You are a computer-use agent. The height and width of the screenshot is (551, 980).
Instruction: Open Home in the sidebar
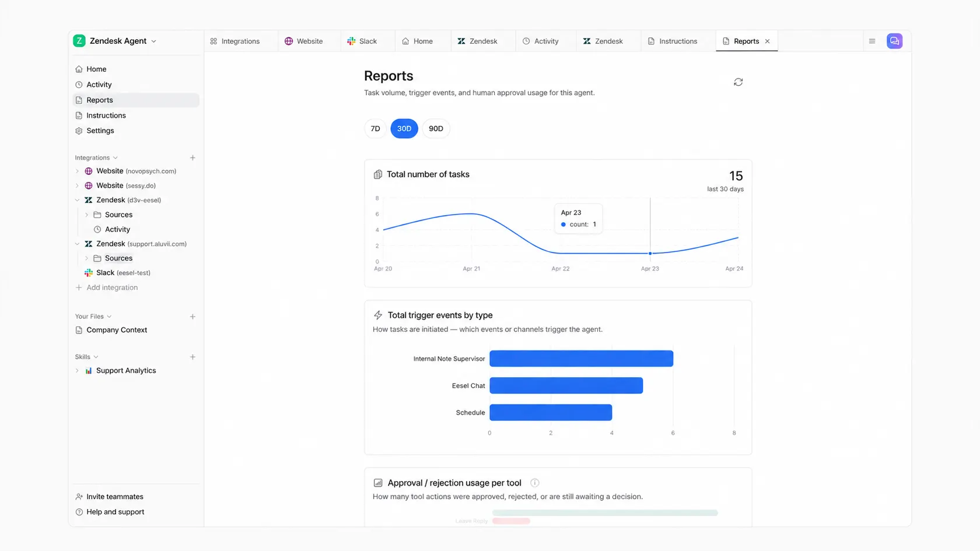click(x=136, y=69)
